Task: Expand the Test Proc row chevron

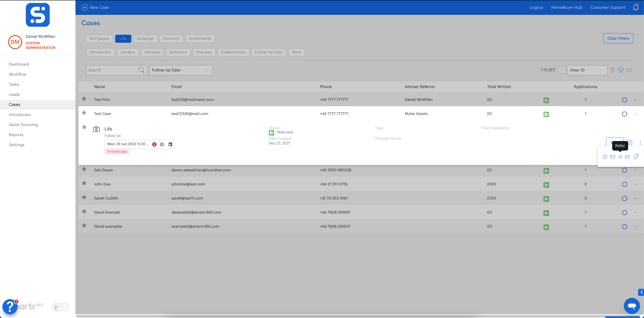Action: tap(635, 100)
